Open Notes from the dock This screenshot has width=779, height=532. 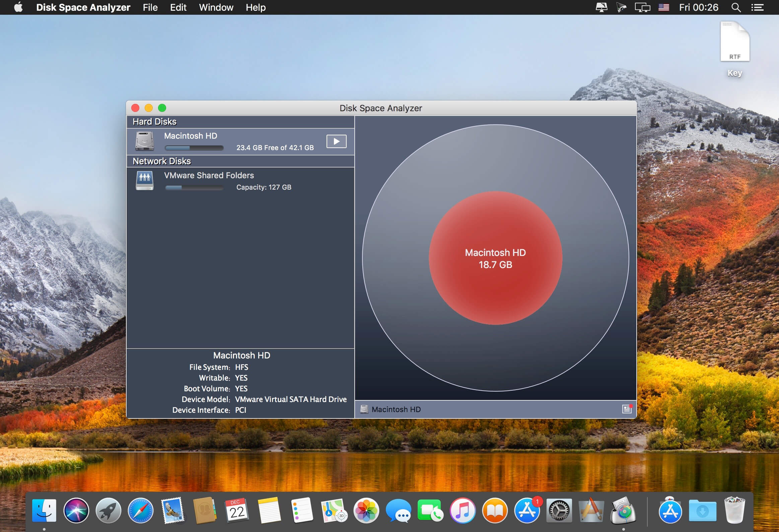(269, 510)
